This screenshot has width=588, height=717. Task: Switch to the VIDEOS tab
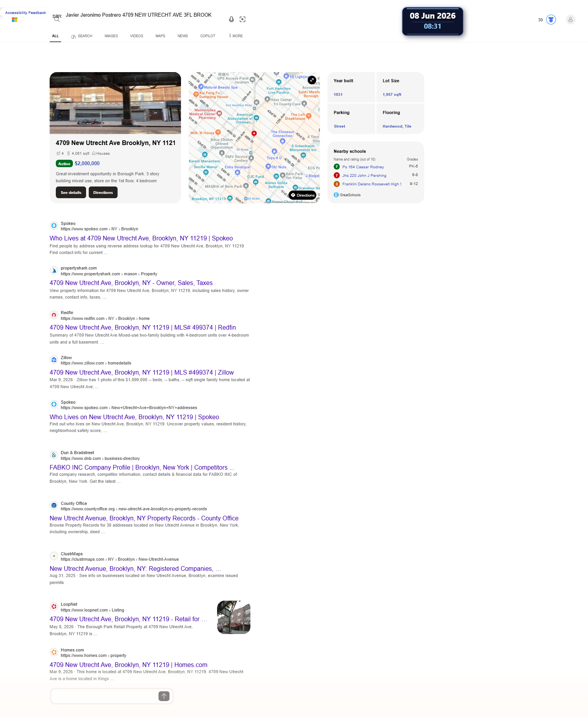pyautogui.click(x=136, y=36)
